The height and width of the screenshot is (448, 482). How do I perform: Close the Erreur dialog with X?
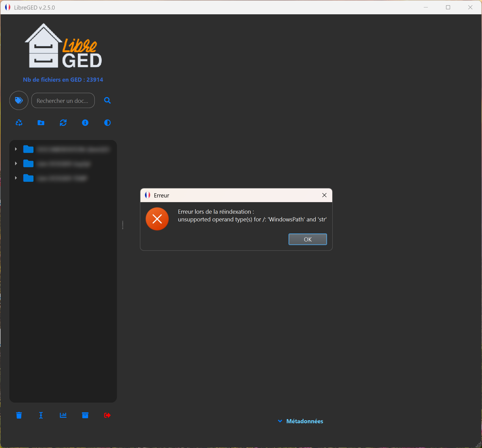pyautogui.click(x=324, y=195)
